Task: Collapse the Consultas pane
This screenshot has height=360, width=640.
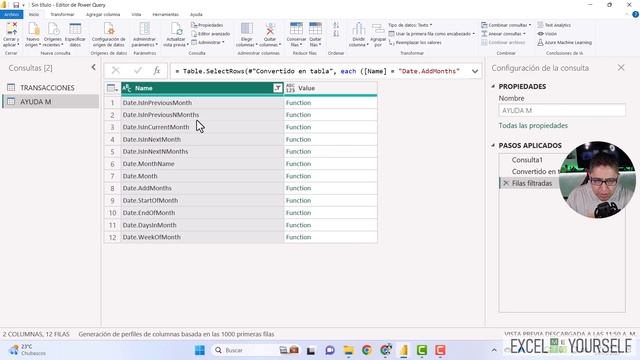Action: point(93,67)
